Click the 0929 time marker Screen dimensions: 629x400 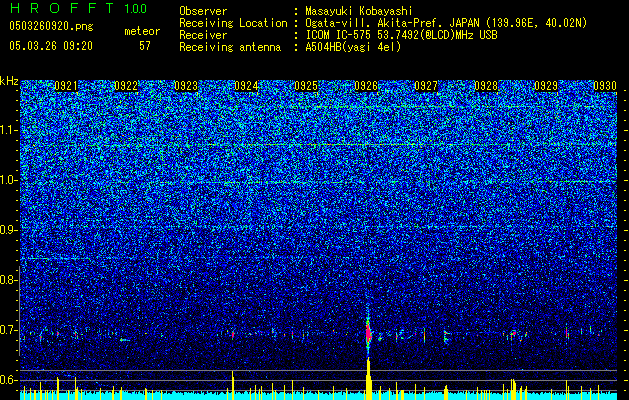coord(546,86)
